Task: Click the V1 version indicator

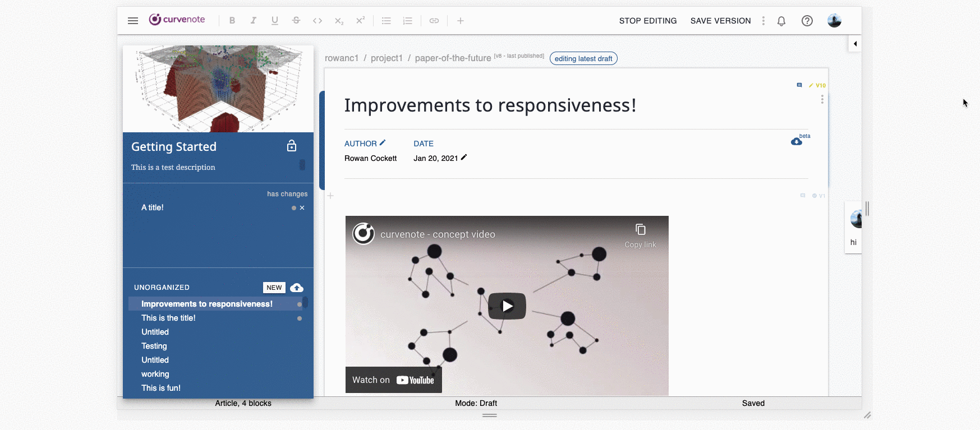Action: (818, 196)
